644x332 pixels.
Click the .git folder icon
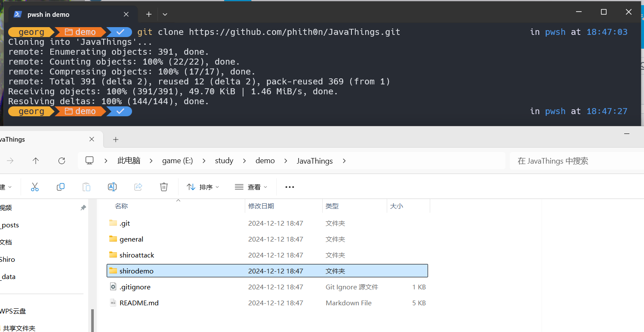(113, 223)
